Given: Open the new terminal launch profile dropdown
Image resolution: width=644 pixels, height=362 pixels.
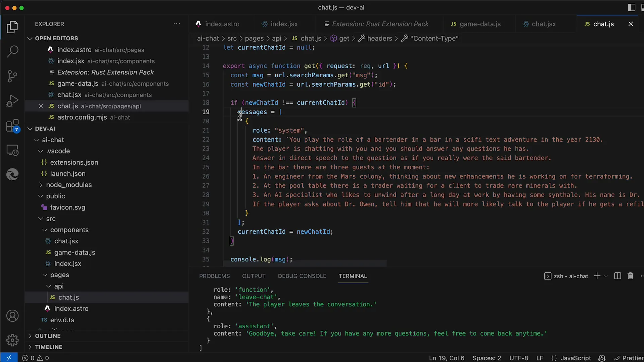Looking at the screenshot, I should 605,276.
